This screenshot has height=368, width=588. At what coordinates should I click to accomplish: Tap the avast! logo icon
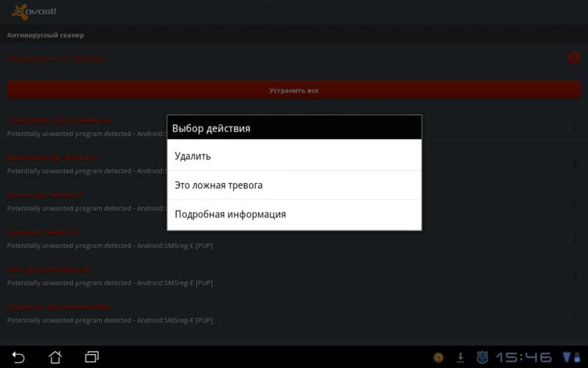pos(34,12)
